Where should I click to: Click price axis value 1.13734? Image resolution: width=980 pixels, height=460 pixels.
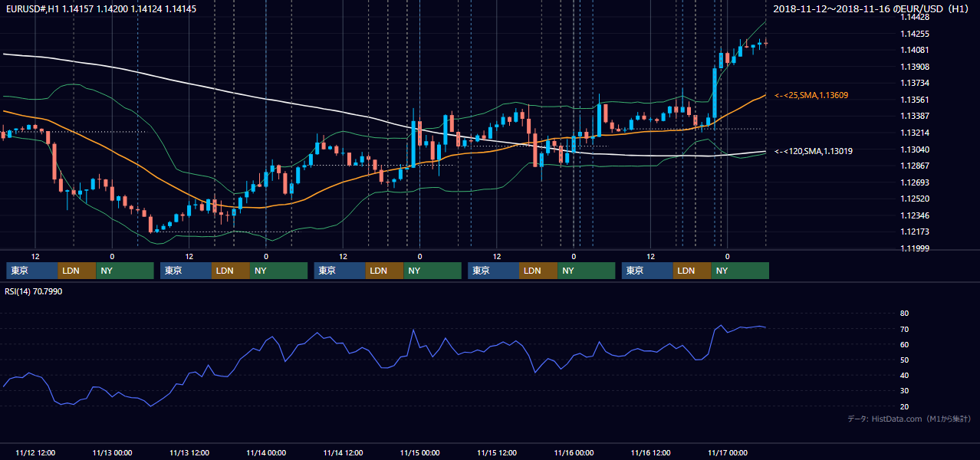click(x=914, y=83)
